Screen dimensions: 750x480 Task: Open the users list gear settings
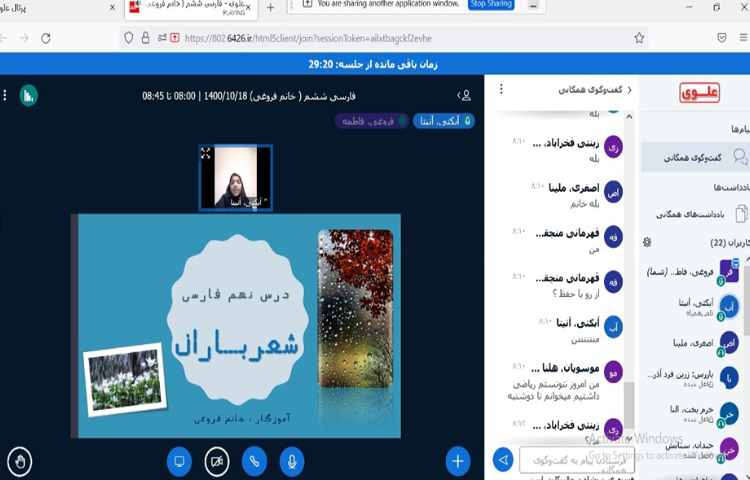coord(646,242)
